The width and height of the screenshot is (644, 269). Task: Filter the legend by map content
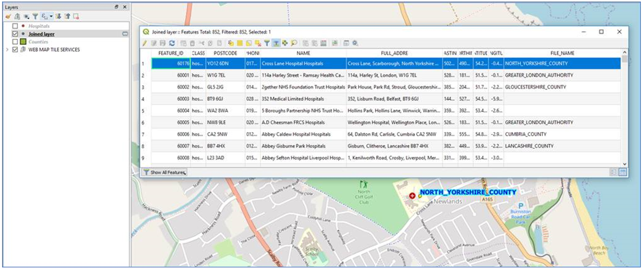(x=35, y=16)
